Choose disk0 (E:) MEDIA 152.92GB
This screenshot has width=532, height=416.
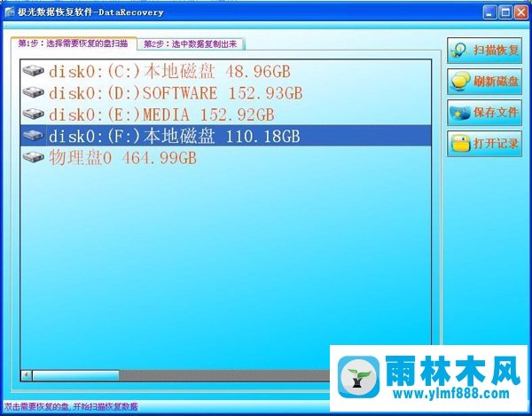(225, 114)
